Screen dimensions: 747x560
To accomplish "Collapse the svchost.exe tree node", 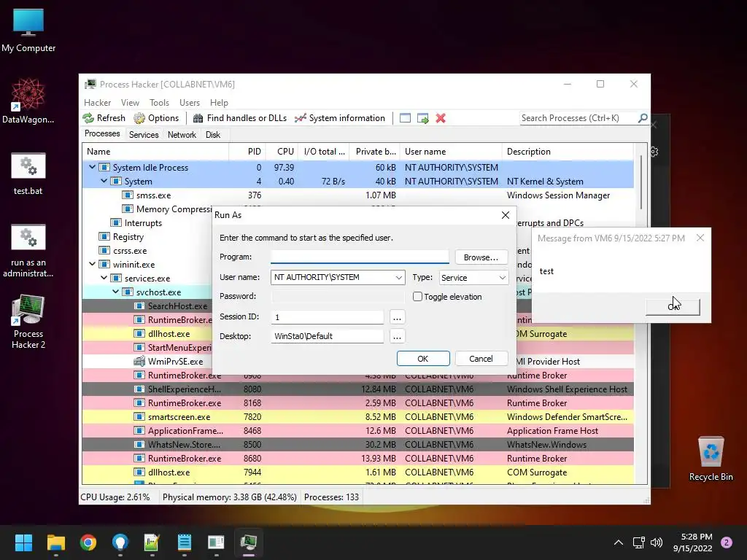I will tap(116, 292).
